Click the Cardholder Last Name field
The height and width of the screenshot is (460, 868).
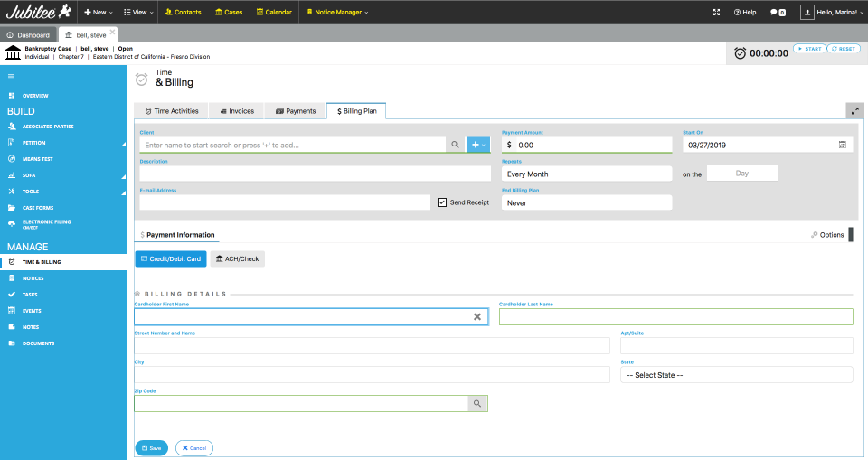point(676,316)
